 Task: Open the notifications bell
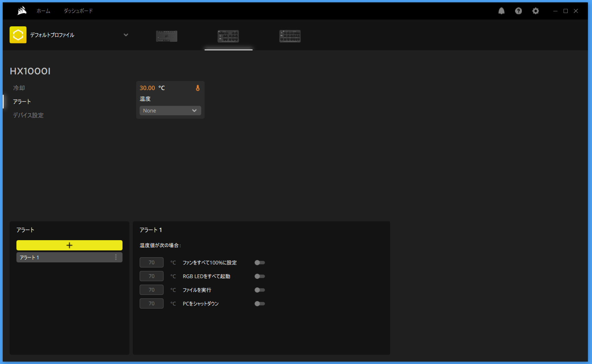[x=501, y=11]
